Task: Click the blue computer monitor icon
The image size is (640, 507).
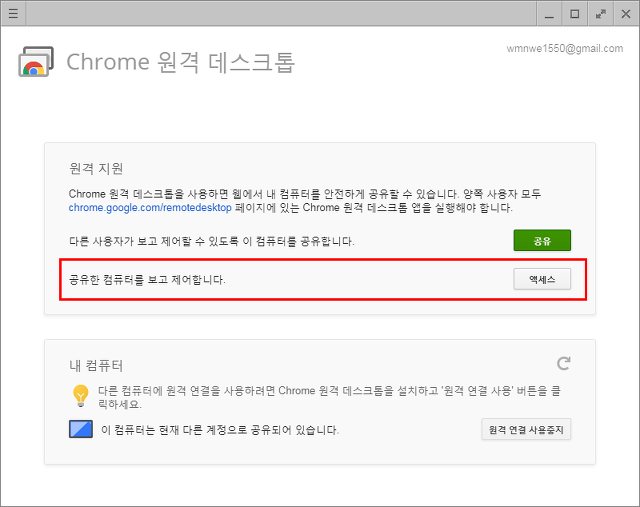Action: point(81,429)
